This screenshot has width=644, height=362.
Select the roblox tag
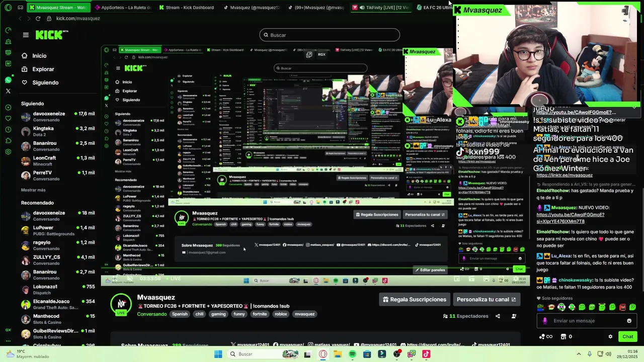(281, 314)
